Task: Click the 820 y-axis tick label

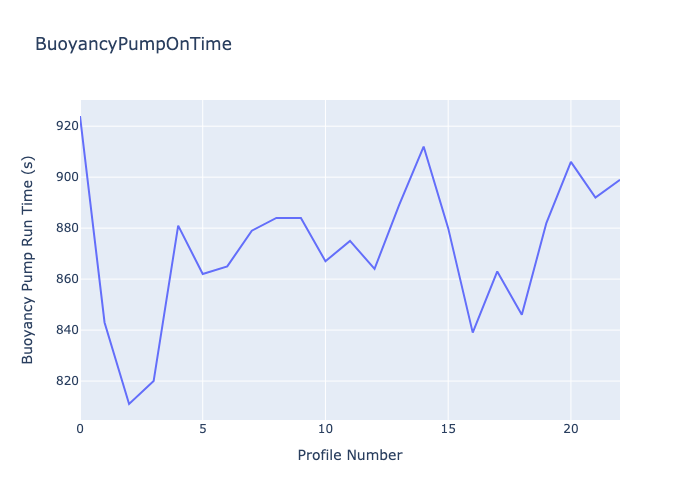Action: (x=68, y=381)
